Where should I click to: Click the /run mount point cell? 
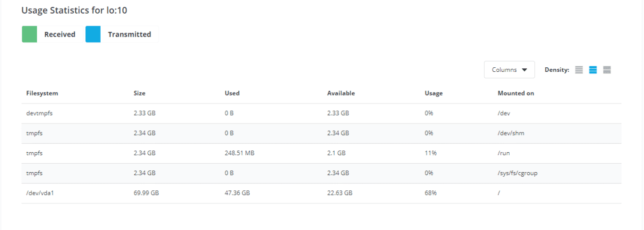point(503,153)
